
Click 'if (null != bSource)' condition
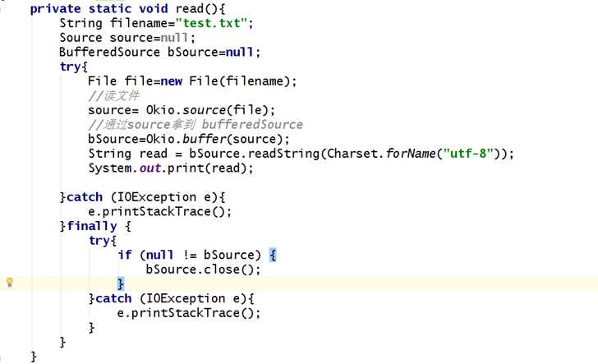189,255
